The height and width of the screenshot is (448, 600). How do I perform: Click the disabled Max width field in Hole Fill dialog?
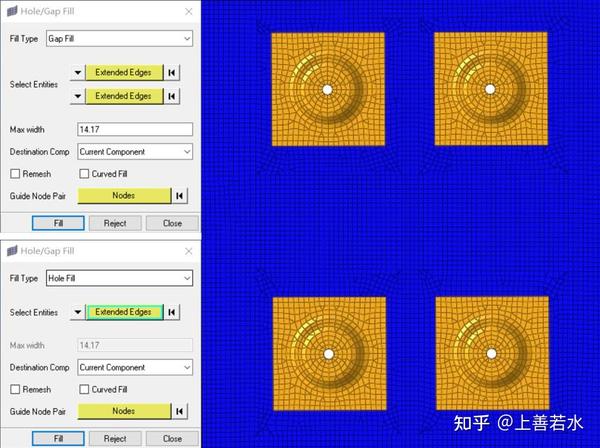(135, 345)
